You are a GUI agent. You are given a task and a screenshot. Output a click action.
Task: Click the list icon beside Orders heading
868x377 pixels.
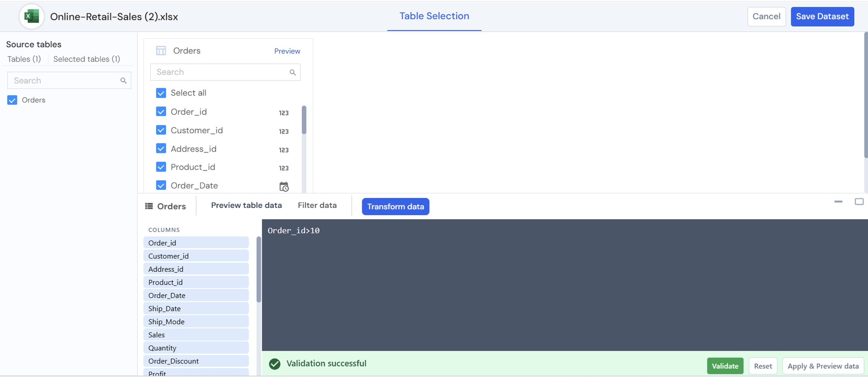coord(149,206)
